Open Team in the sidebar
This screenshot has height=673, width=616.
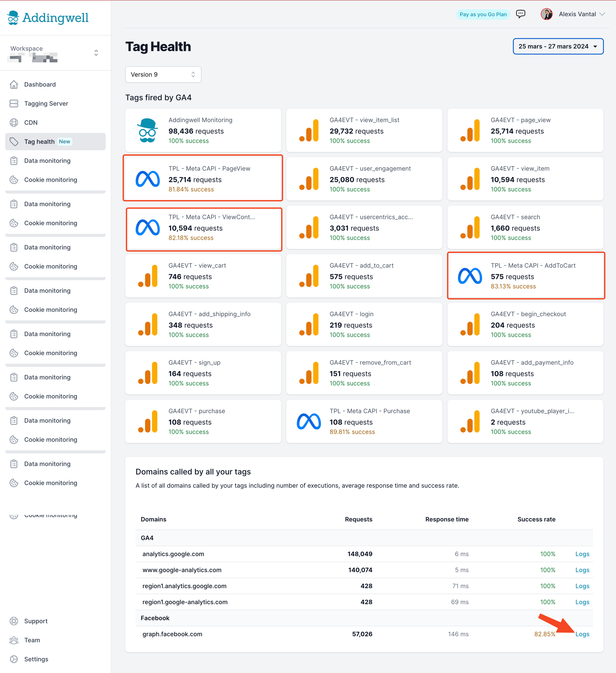click(55, 640)
